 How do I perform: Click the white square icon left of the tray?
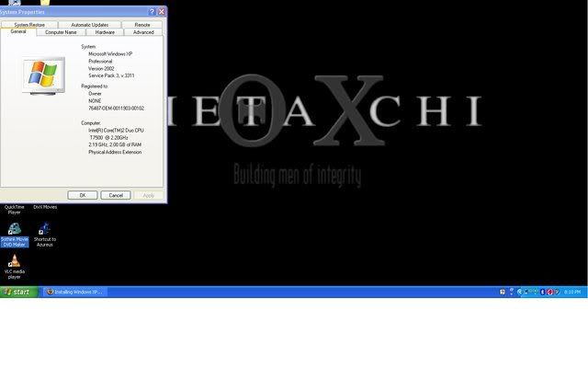(x=503, y=292)
